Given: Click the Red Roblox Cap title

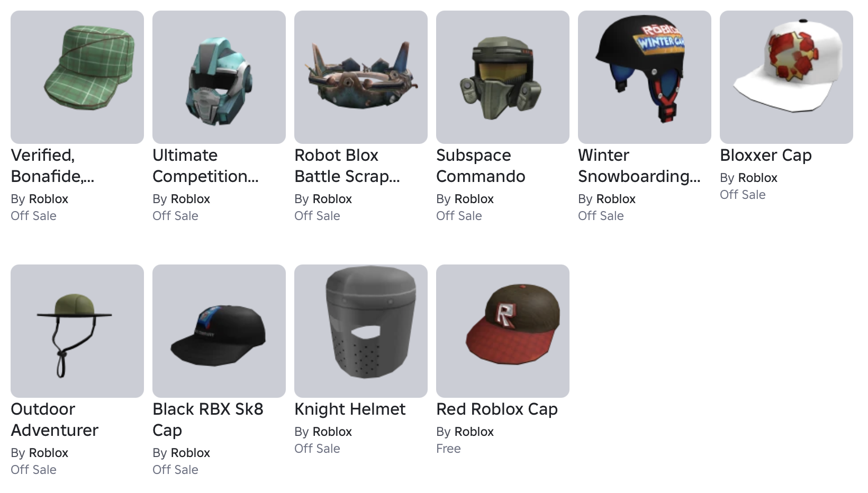Looking at the screenshot, I should (x=497, y=409).
